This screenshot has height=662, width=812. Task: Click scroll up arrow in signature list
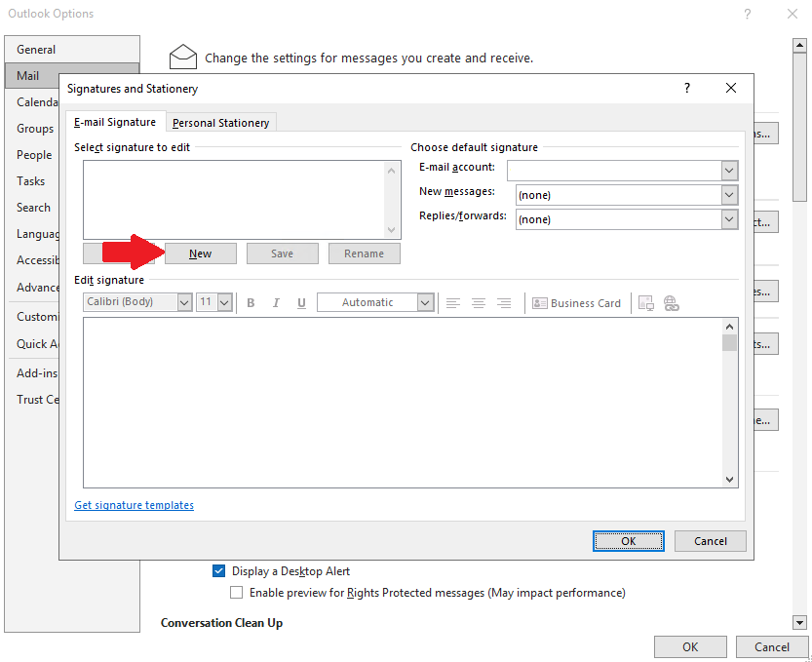(x=392, y=171)
